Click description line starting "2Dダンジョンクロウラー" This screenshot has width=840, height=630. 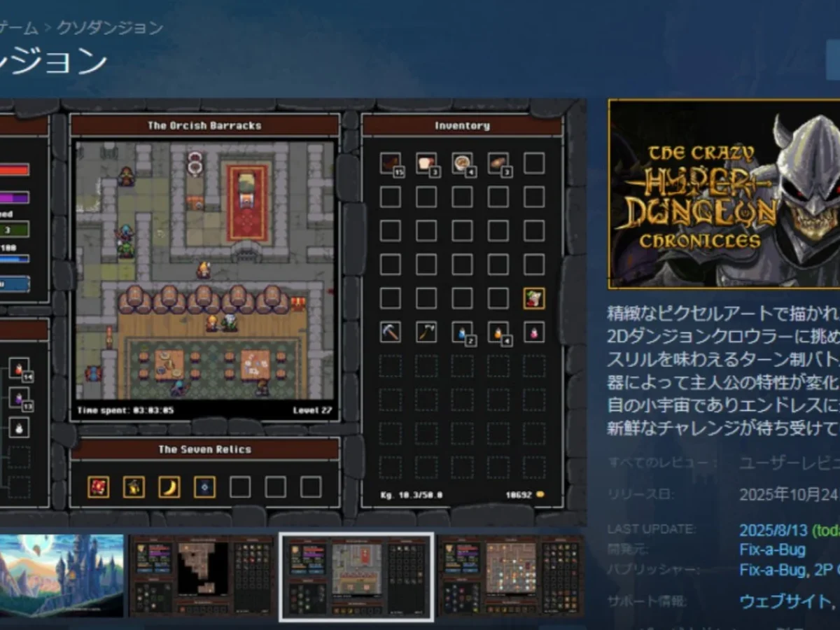[723, 337]
